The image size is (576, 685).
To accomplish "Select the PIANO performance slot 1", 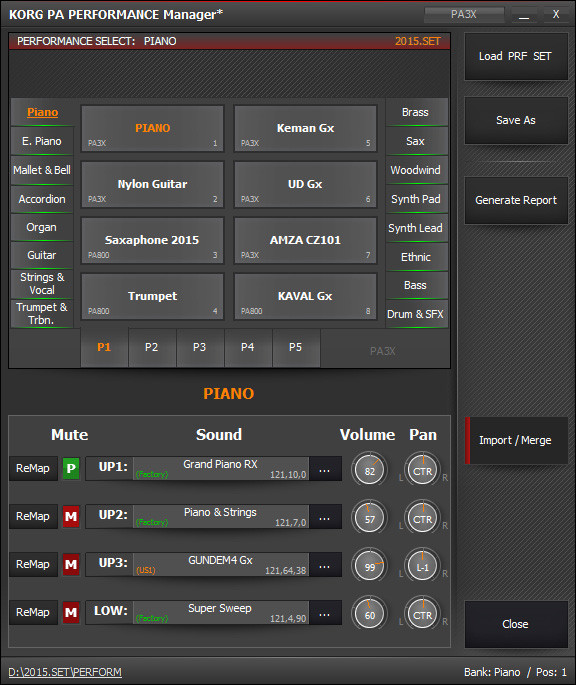I will point(153,128).
